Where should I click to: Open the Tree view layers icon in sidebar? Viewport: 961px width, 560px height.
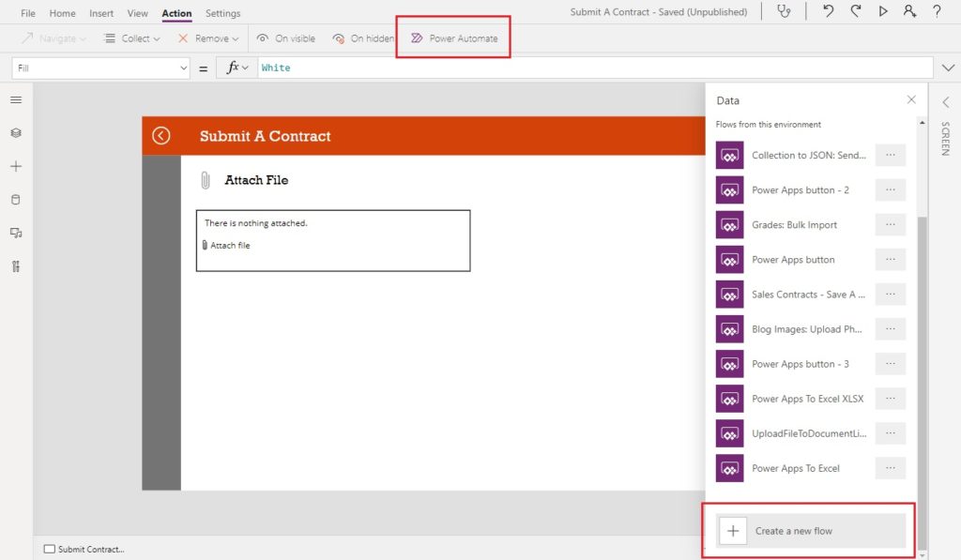16,133
